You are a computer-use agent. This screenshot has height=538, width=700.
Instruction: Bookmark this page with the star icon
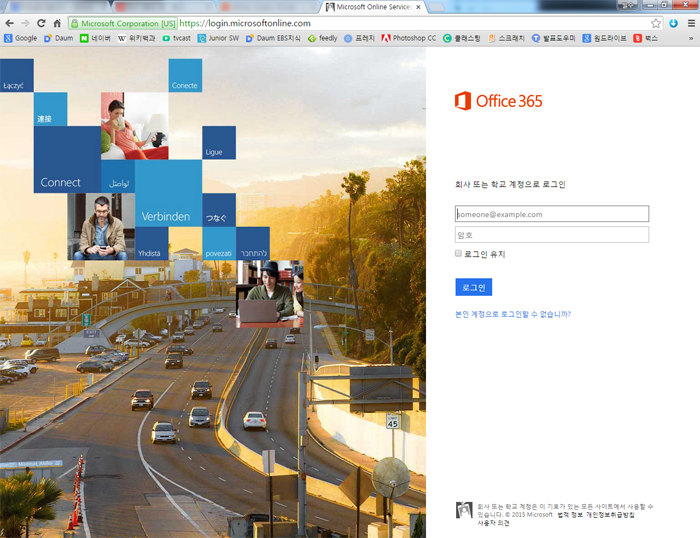655,23
